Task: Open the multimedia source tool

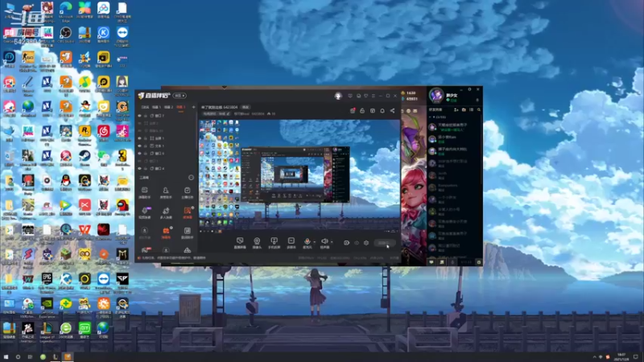Action: click(x=291, y=242)
